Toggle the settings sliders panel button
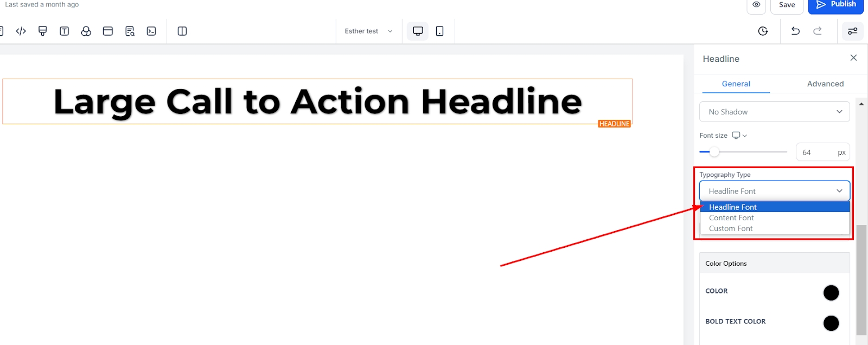The image size is (868, 345). pos(852,31)
